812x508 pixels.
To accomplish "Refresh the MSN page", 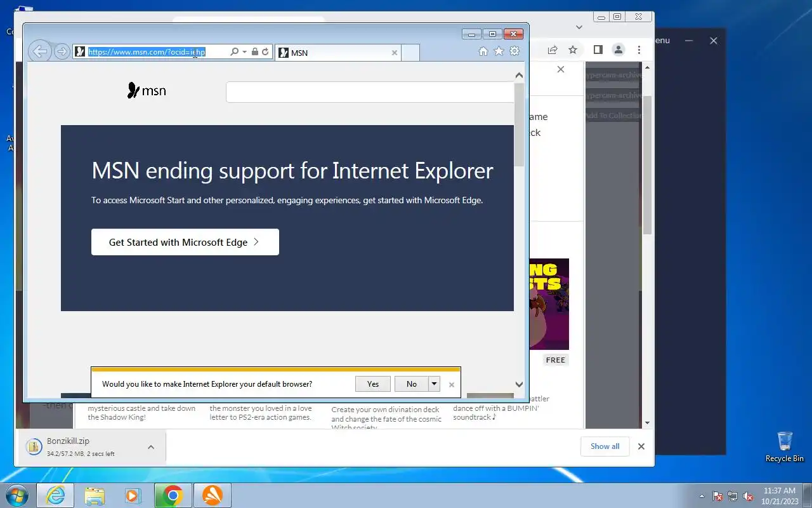I will pyautogui.click(x=265, y=51).
